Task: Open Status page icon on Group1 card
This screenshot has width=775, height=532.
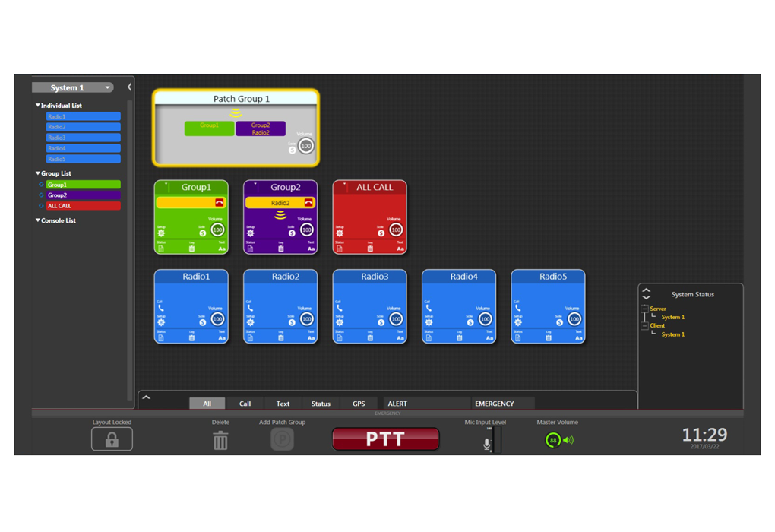Action: tap(161, 249)
